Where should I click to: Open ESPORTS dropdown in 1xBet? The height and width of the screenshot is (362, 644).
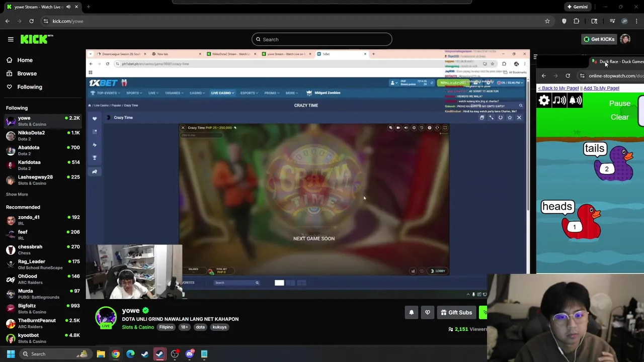(x=249, y=93)
